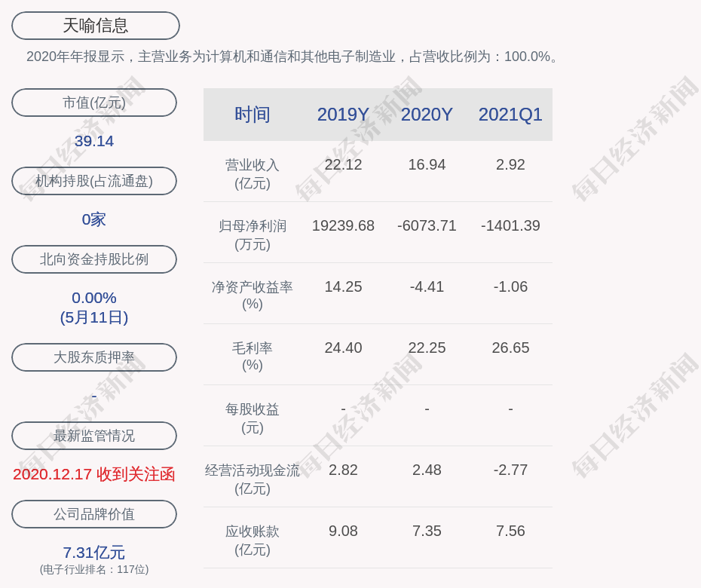This screenshot has height=588, width=701.
Task: Select the 2019Y column header
Action: [x=343, y=115]
